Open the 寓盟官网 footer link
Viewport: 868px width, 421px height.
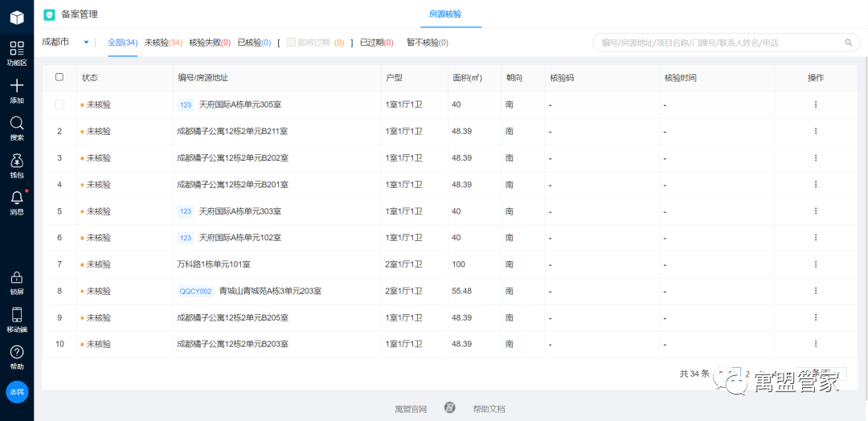[x=411, y=410]
